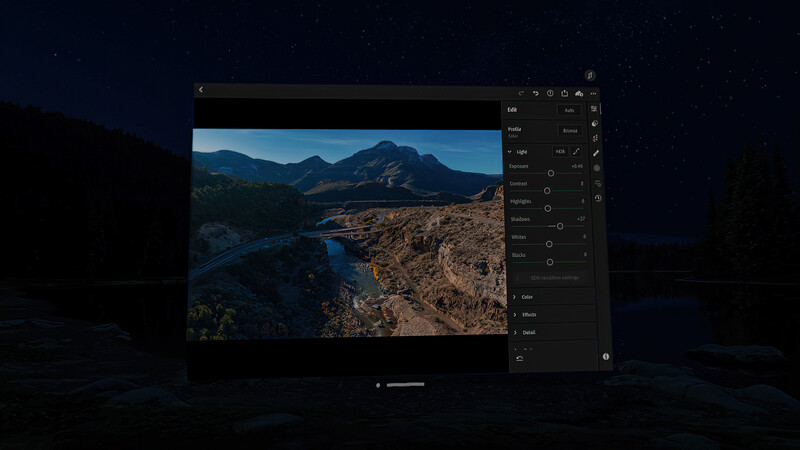Toggle the HDR editing button
This screenshot has width=800, height=450.
pyautogui.click(x=560, y=152)
